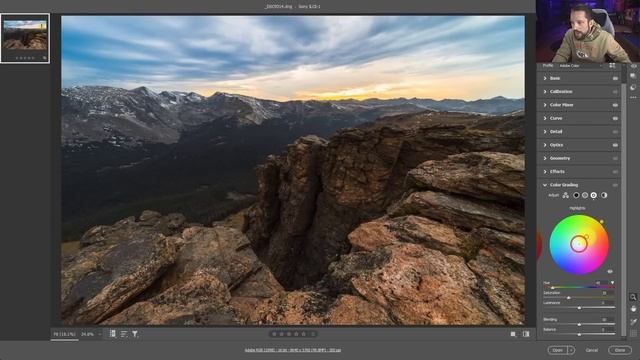The height and width of the screenshot is (360, 640).
Task: Open the dropdown arrow beside Open button
Action: coord(571,350)
